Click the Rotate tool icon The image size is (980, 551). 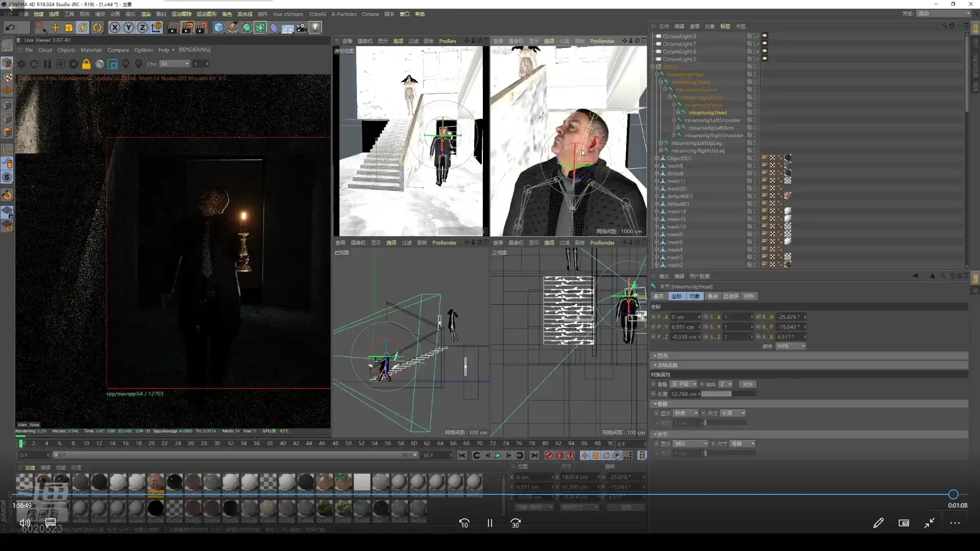(x=83, y=28)
